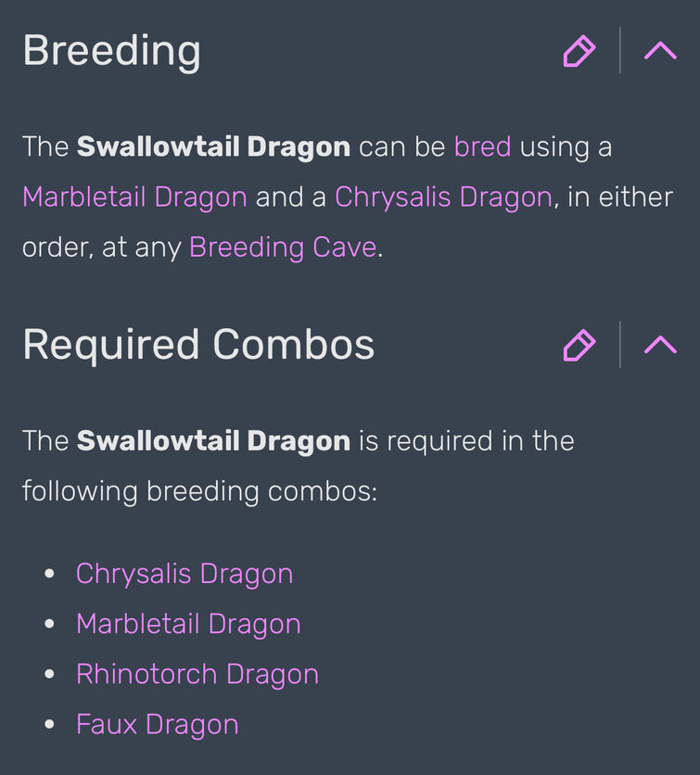
Task: Click bold Swallowtail Dragon text in Breeding paragraph
Action: tap(213, 146)
